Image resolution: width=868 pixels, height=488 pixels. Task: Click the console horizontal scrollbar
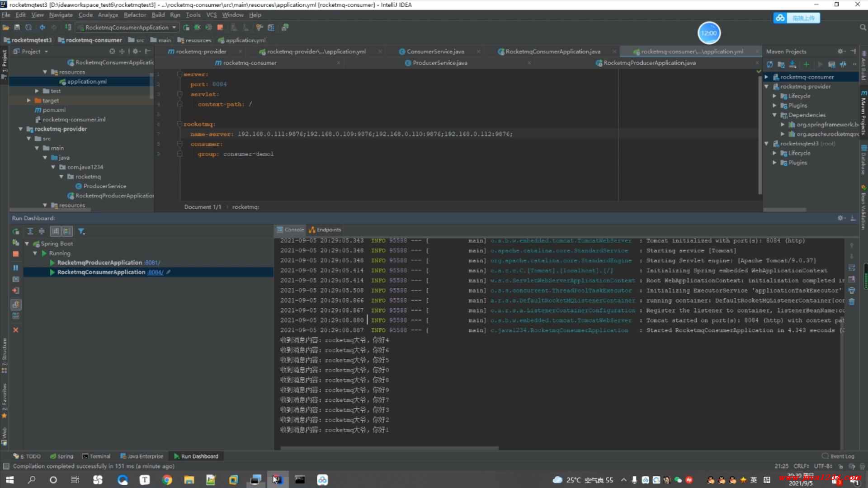(x=390, y=448)
